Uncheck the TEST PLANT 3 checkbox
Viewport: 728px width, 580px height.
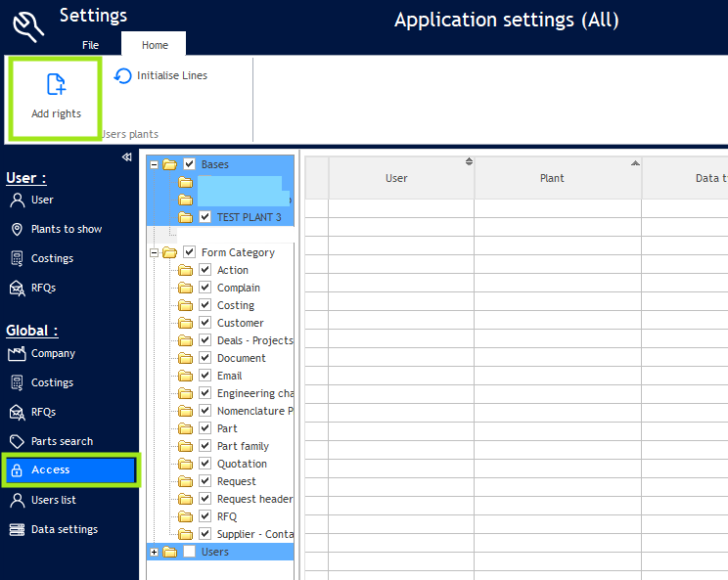click(205, 217)
